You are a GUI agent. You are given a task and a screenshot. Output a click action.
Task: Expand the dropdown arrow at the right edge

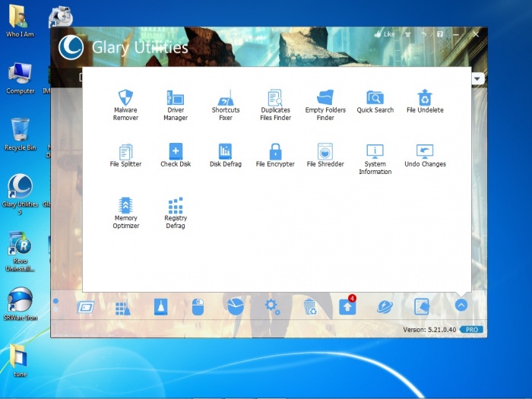[x=478, y=78]
